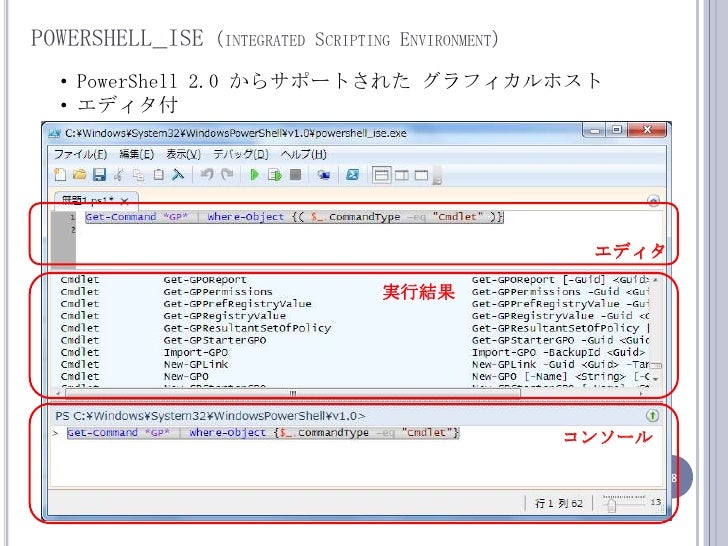Viewport: 728px width, 546px height.
Task: Select the Get-GPOReport [-Guid] definition text
Action: (x=560, y=280)
